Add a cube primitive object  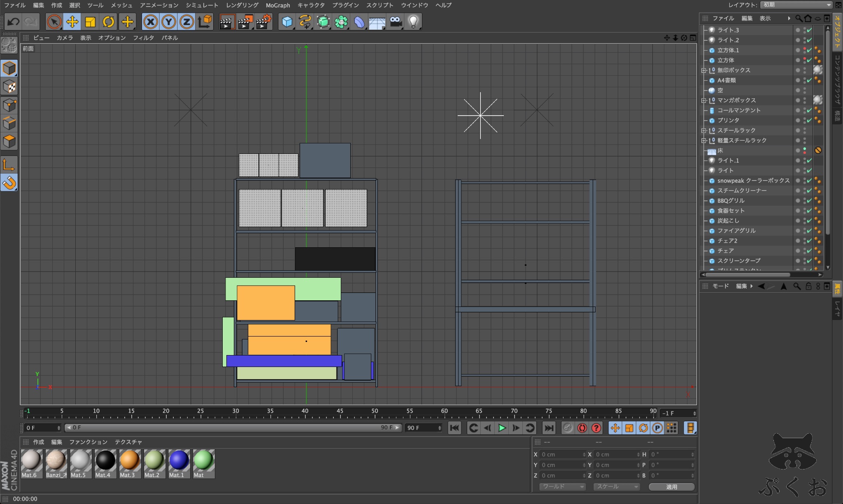(x=287, y=21)
